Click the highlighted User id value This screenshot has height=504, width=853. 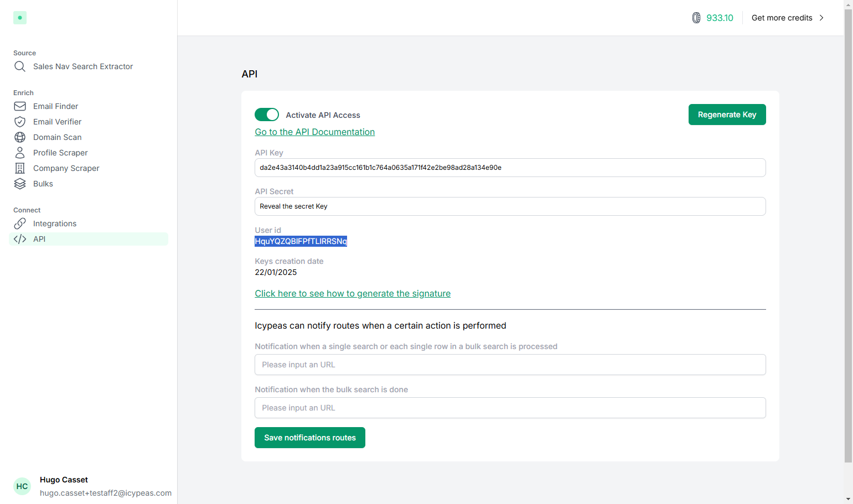(301, 241)
